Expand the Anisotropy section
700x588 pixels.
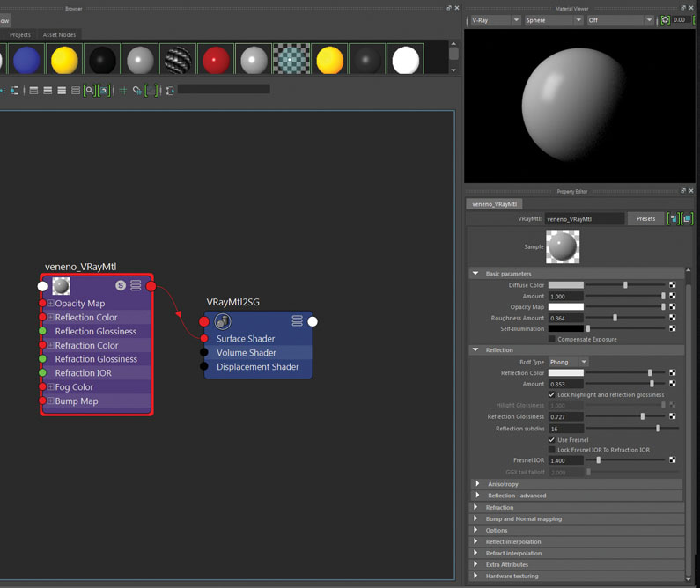pos(477,483)
